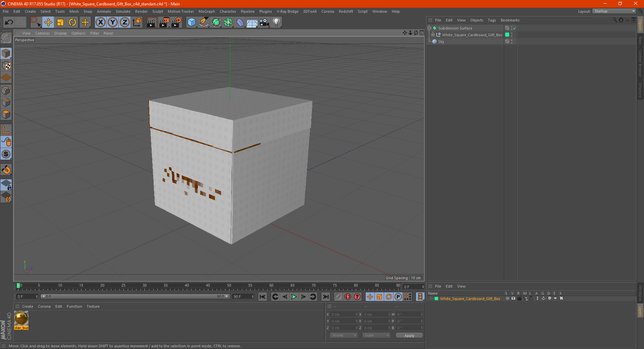Screen dimensions: 644x349
Task: Toggle Y axis lock
Action: click(113, 22)
